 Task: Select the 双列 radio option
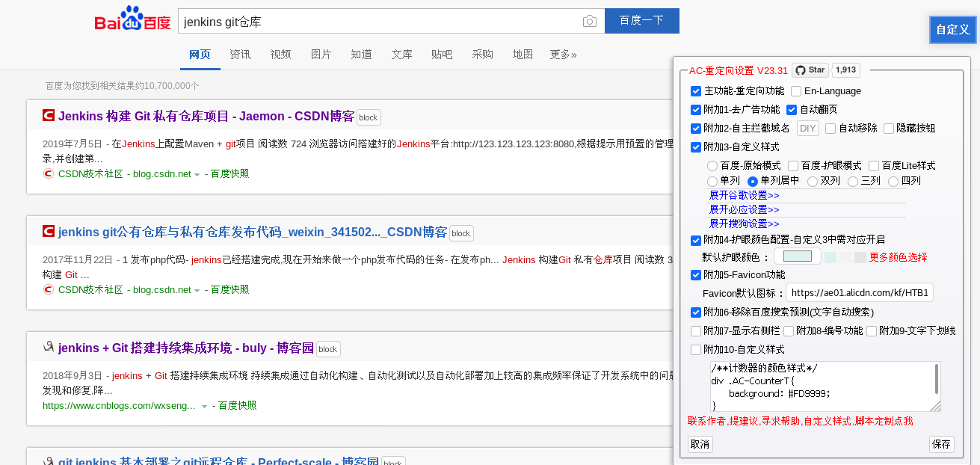(813, 181)
